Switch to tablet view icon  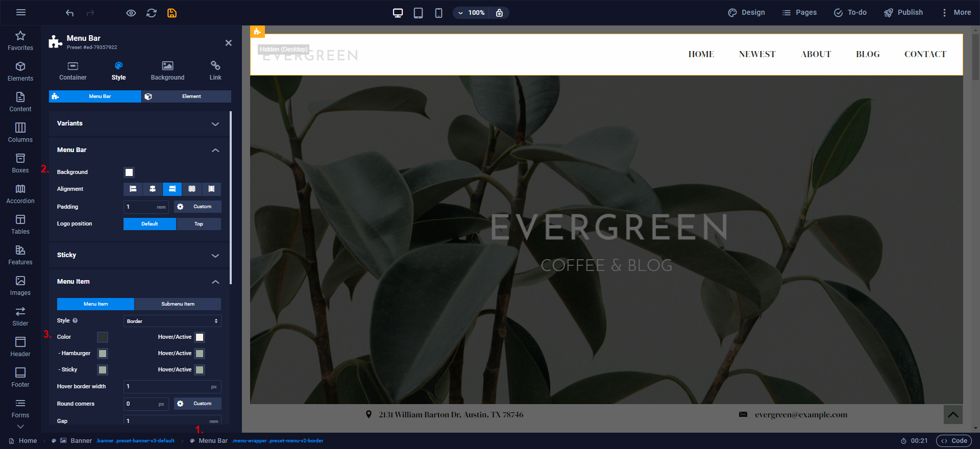pyautogui.click(x=418, y=13)
